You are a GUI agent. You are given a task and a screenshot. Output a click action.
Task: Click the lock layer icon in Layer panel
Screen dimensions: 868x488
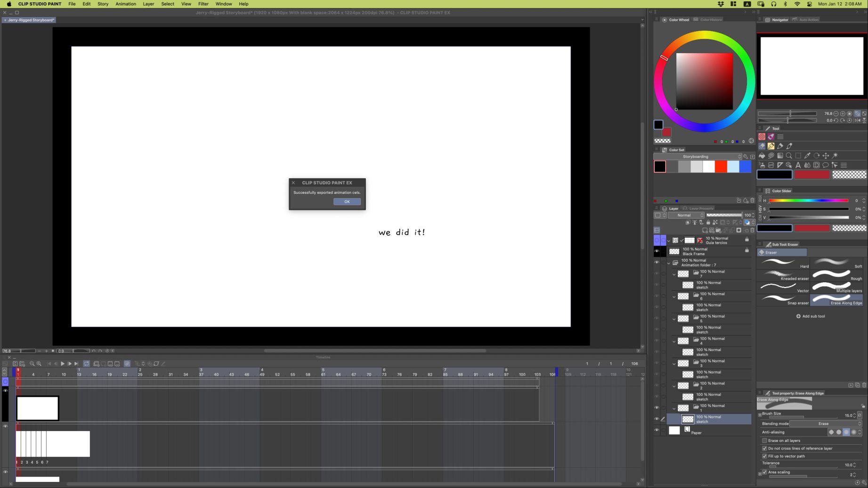[x=708, y=223]
